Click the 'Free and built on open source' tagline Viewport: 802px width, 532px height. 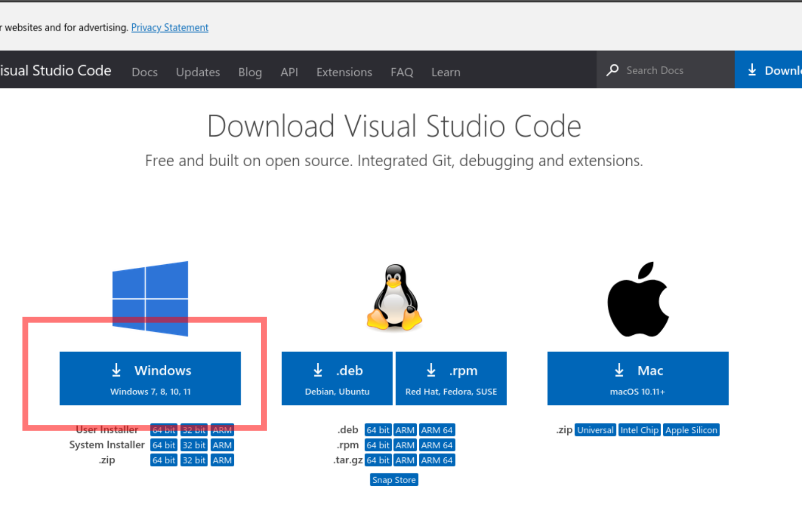pos(394,161)
